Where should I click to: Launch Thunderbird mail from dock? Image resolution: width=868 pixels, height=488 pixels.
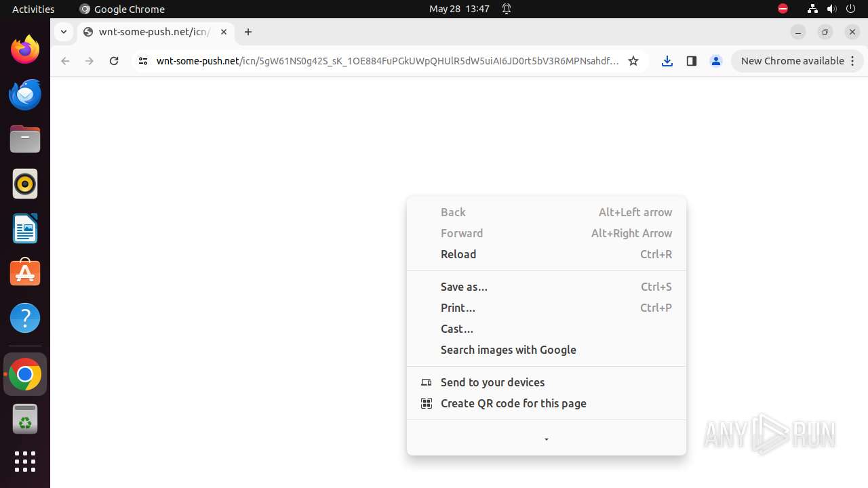[x=25, y=94]
